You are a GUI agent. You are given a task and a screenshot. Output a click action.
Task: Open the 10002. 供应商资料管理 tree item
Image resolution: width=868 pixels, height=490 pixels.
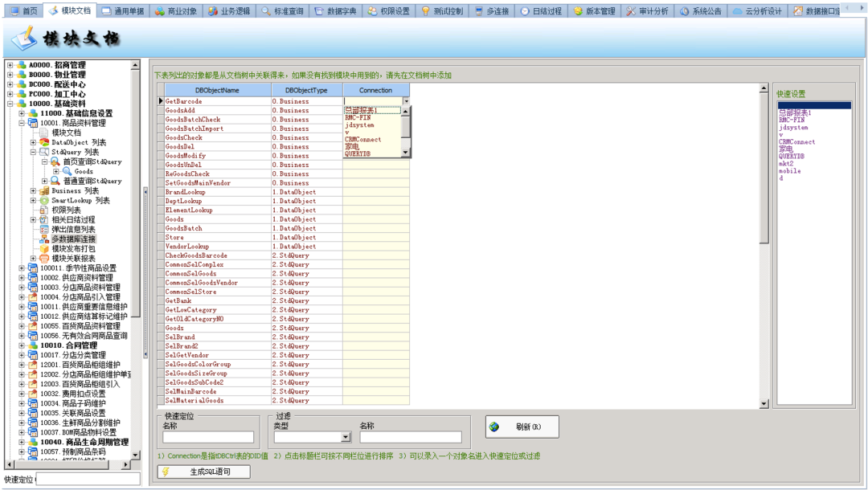[x=76, y=278]
